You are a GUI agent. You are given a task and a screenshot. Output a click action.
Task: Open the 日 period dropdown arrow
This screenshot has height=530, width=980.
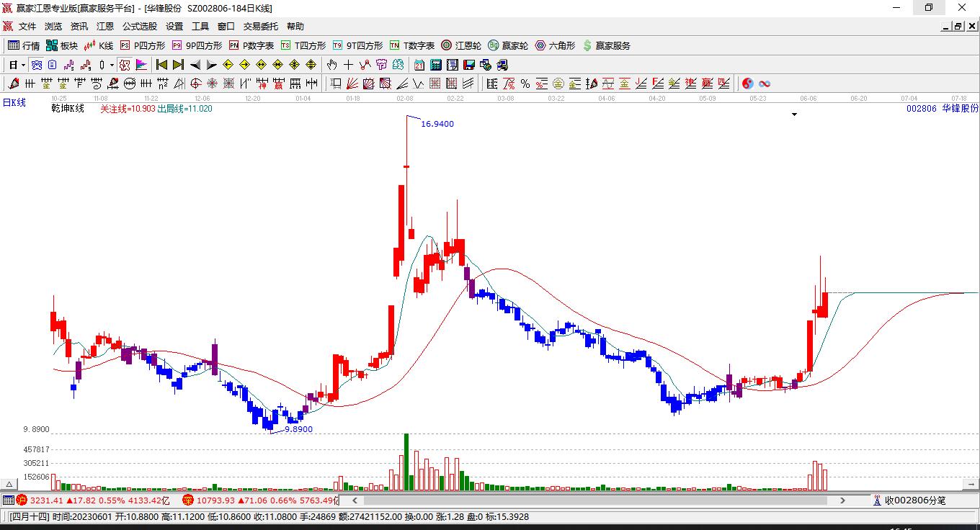24,65
